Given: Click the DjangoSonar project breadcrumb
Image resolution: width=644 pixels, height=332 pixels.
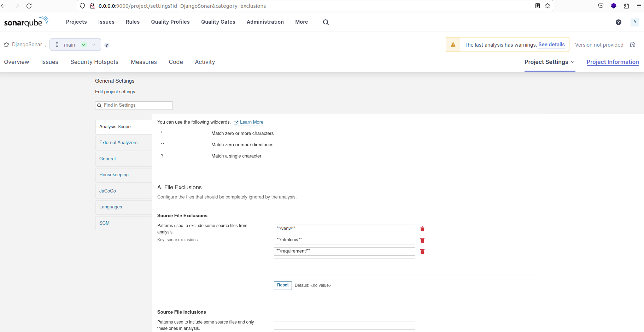Looking at the screenshot, I should (x=27, y=45).
